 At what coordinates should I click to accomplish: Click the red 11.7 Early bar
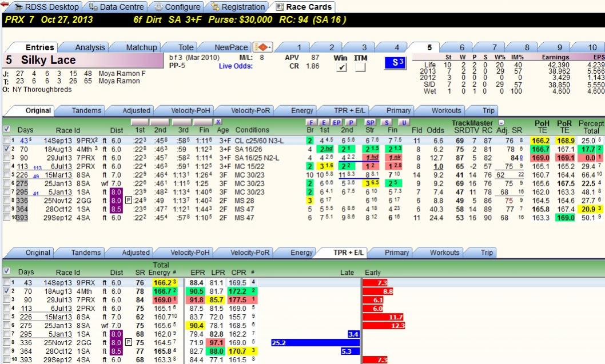383,317
